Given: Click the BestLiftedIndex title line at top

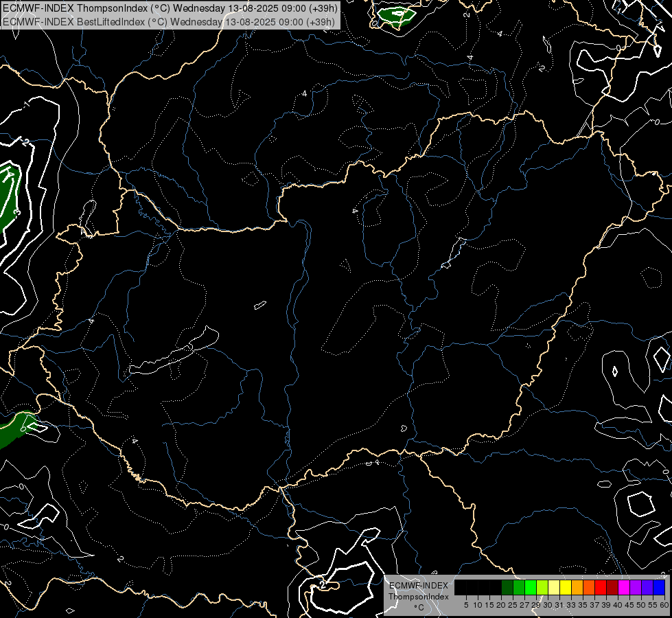Looking at the screenshot, I should pyautogui.click(x=168, y=22).
